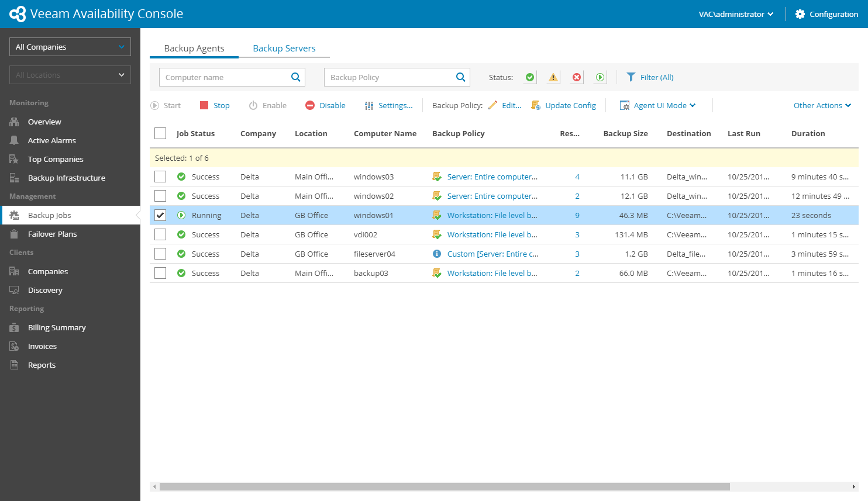Click the yellow Warning status filter icon
The image size is (868, 501).
[x=553, y=77]
